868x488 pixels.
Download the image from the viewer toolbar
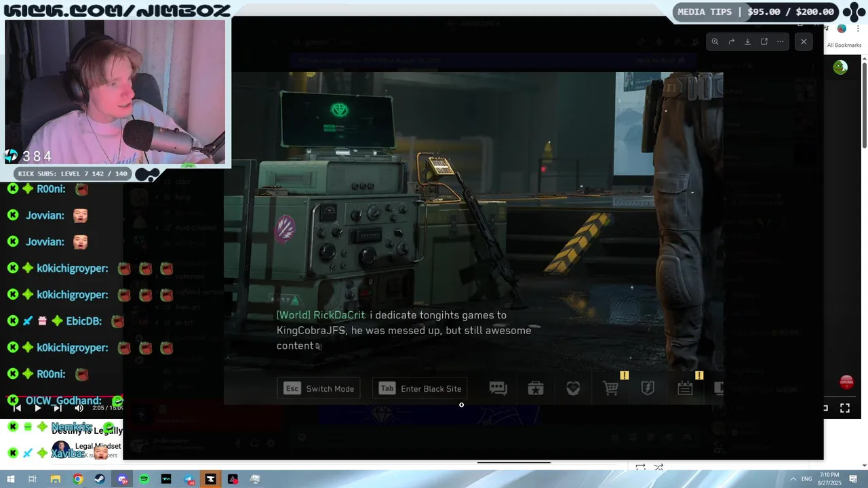tap(748, 41)
